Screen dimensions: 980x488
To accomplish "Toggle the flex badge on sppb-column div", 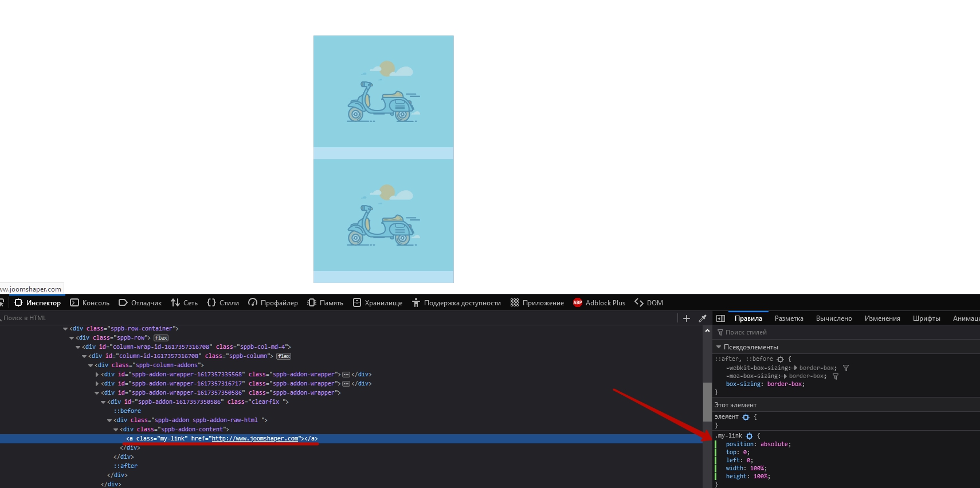I will click(284, 356).
